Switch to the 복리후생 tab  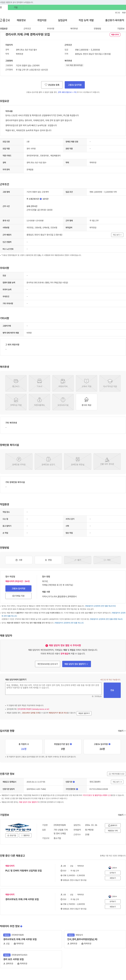74,29
